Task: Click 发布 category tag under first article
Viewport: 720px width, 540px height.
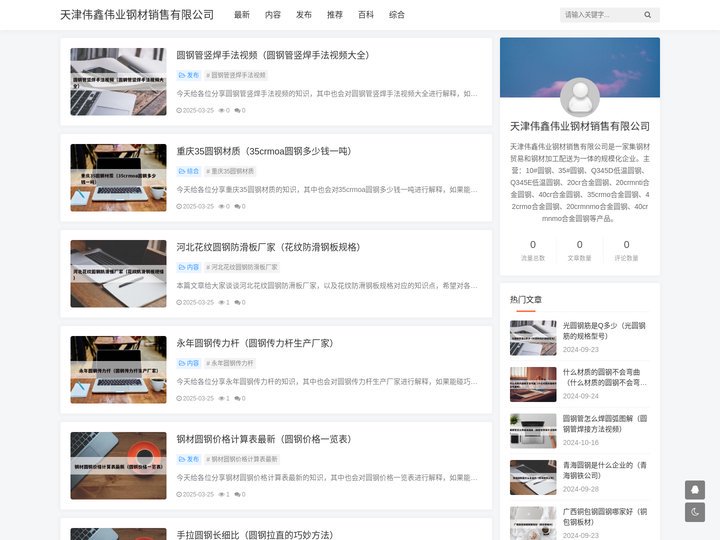Action: [189, 75]
